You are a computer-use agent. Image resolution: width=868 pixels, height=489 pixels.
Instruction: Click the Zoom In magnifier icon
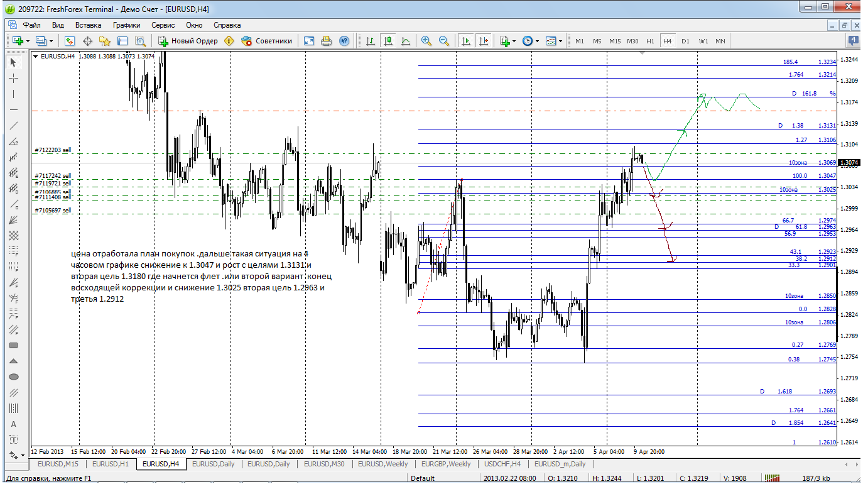426,41
